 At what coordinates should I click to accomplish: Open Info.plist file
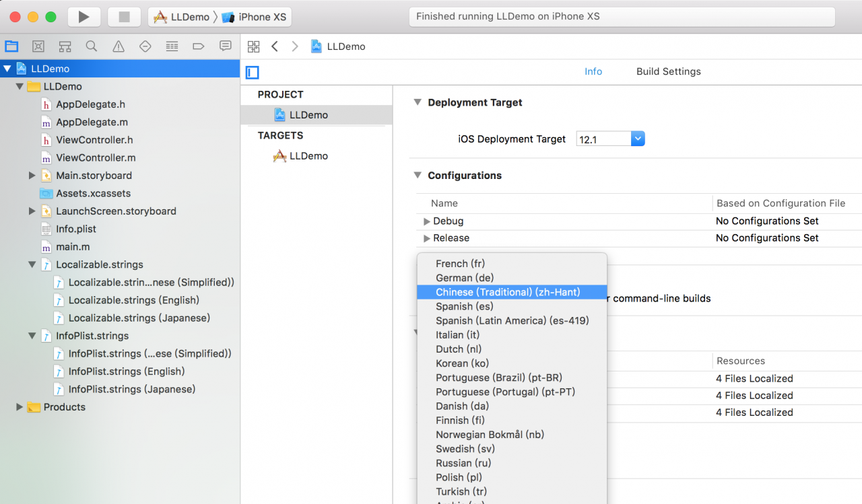coord(76,229)
